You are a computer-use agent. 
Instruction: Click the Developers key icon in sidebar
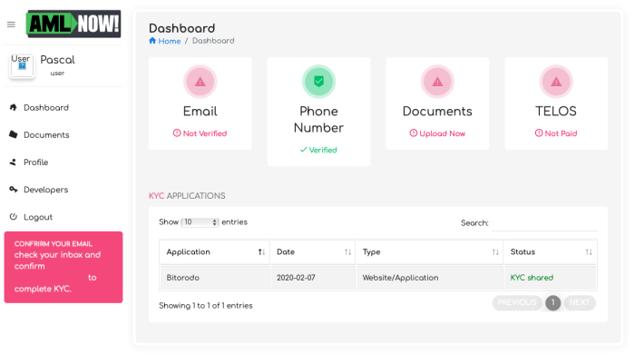[13, 190]
